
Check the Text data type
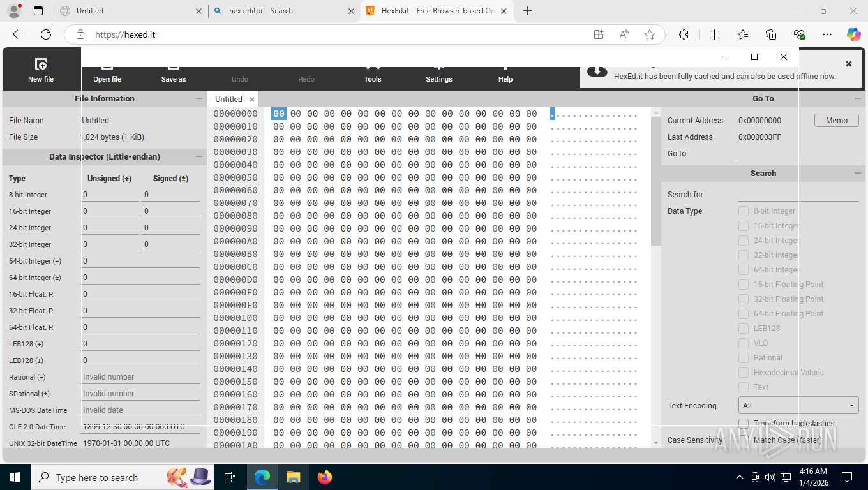click(744, 387)
